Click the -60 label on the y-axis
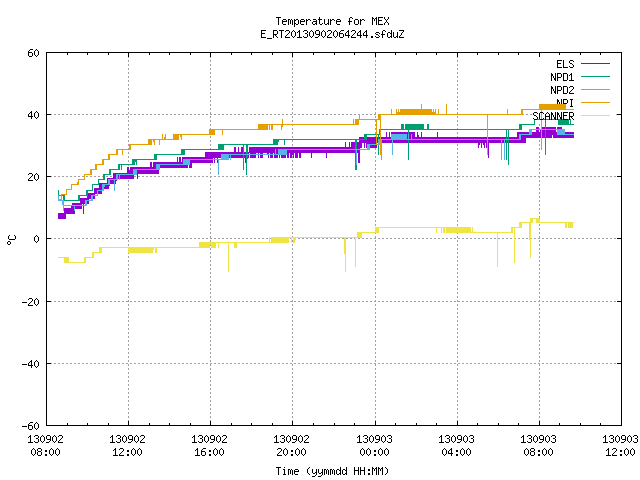Screen dimensions: 640x480 [x=30, y=426]
